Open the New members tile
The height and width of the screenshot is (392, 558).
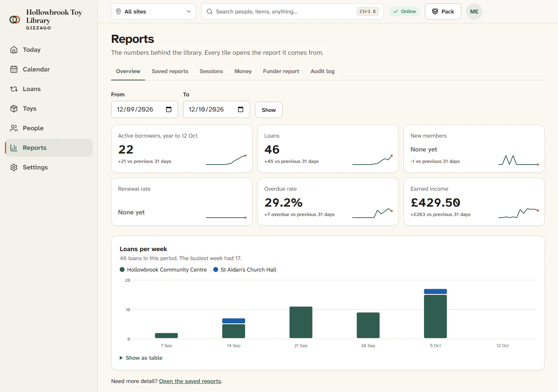pyautogui.click(x=474, y=149)
